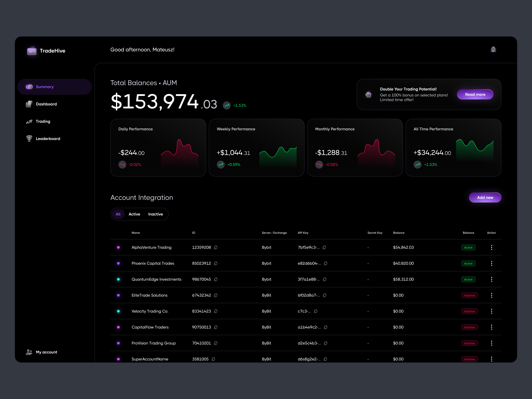This screenshot has height=399, width=532.
Task: Copy API key 7bf5e9c3-...
Action: point(325,247)
